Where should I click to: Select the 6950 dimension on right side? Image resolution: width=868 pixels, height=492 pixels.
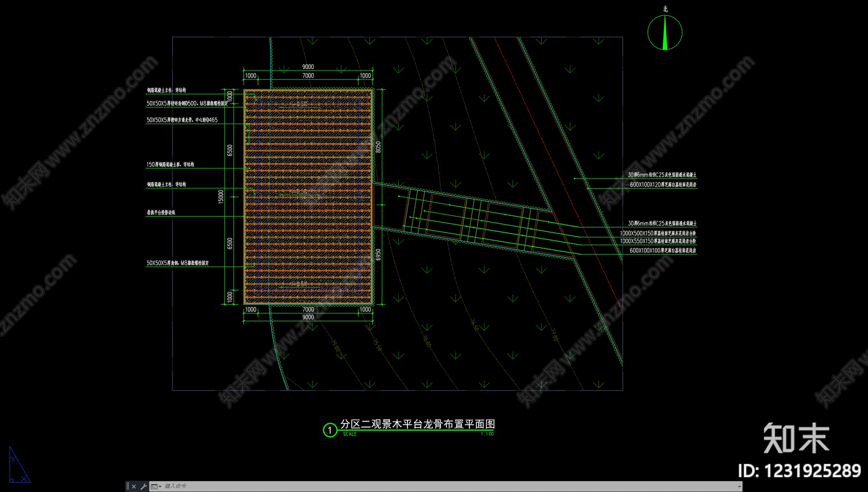pyautogui.click(x=378, y=254)
